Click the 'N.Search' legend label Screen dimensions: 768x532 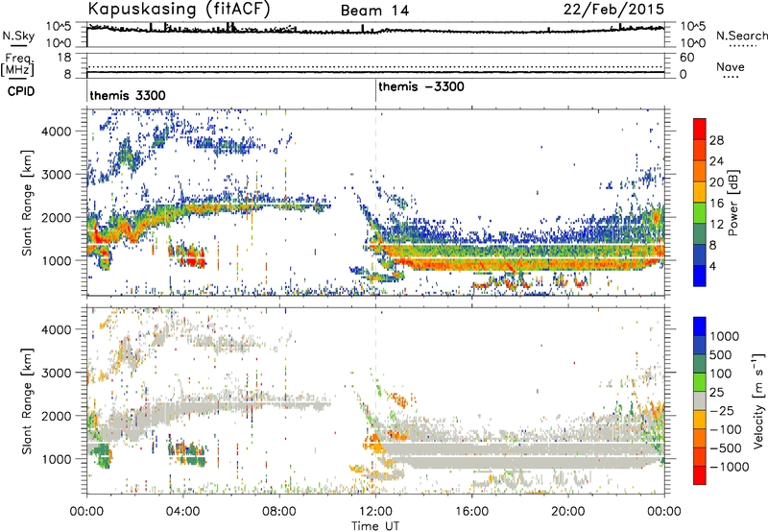[742, 36]
